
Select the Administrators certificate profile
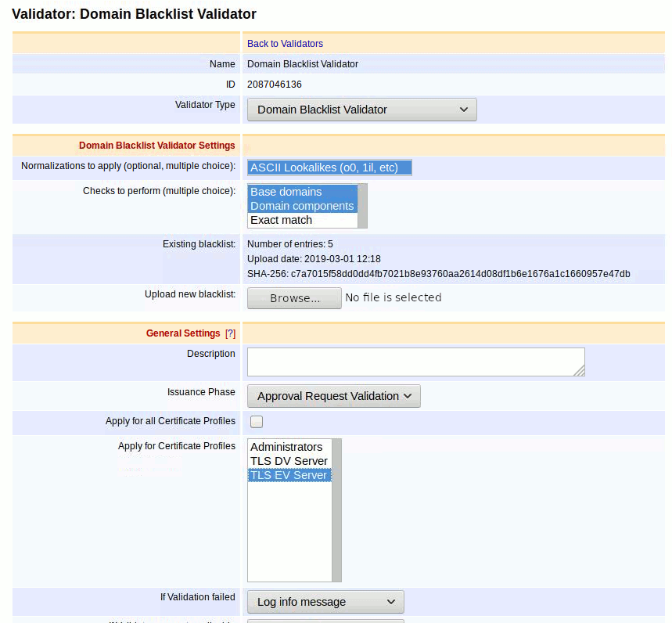pyautogui.click(x=287, y=446)
